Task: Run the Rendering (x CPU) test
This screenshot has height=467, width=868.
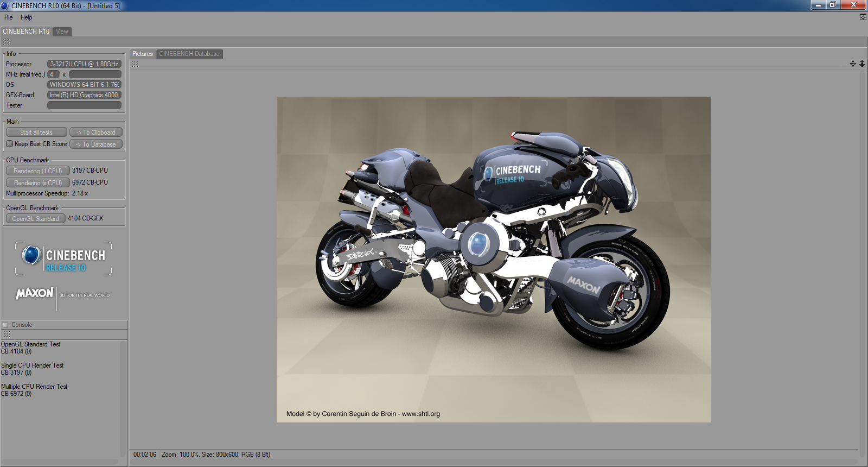Action: point(37,183)
